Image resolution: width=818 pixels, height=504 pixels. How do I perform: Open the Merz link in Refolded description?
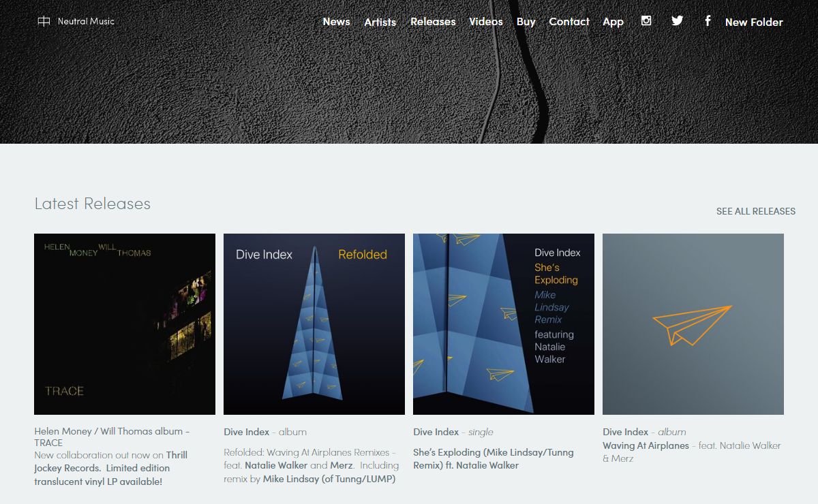(342, 465)
